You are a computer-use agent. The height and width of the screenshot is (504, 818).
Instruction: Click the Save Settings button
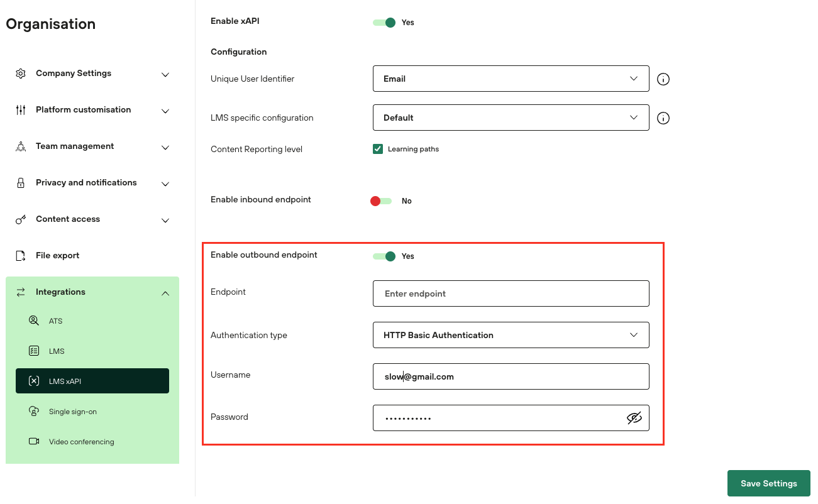pyautogui.click(x=768, y=483)
